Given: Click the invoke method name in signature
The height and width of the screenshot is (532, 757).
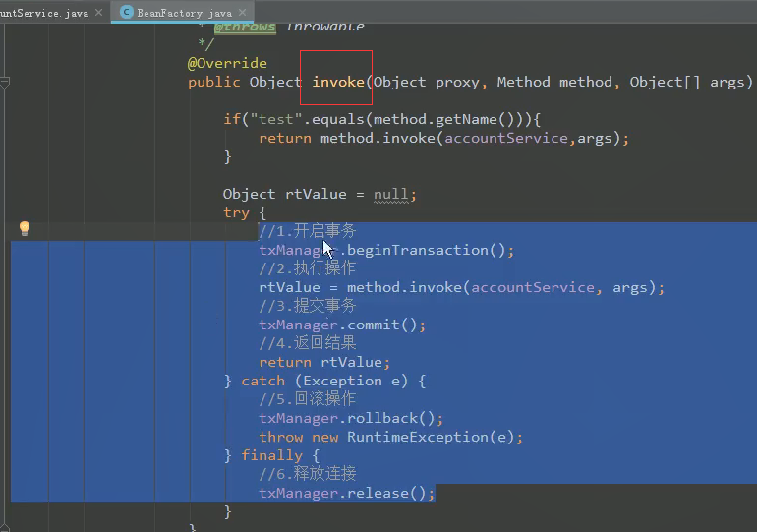Looking at the screenshot, I should pos(338,82).
